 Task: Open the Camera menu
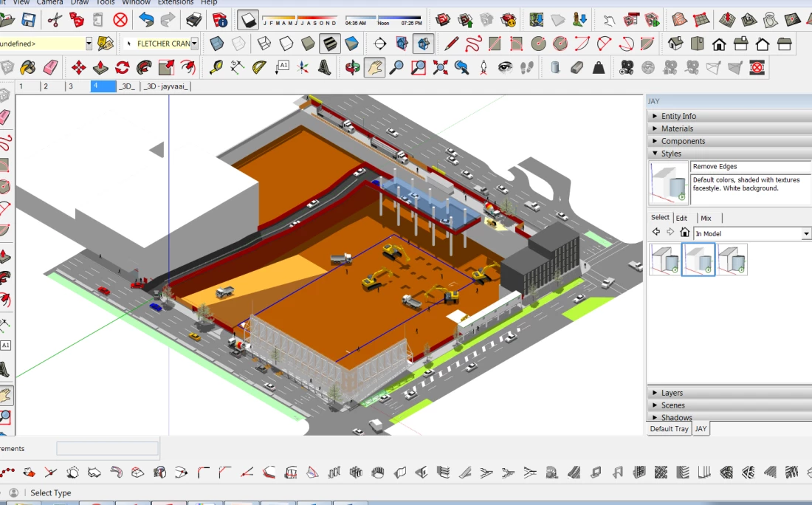click(x=49, y=2)
